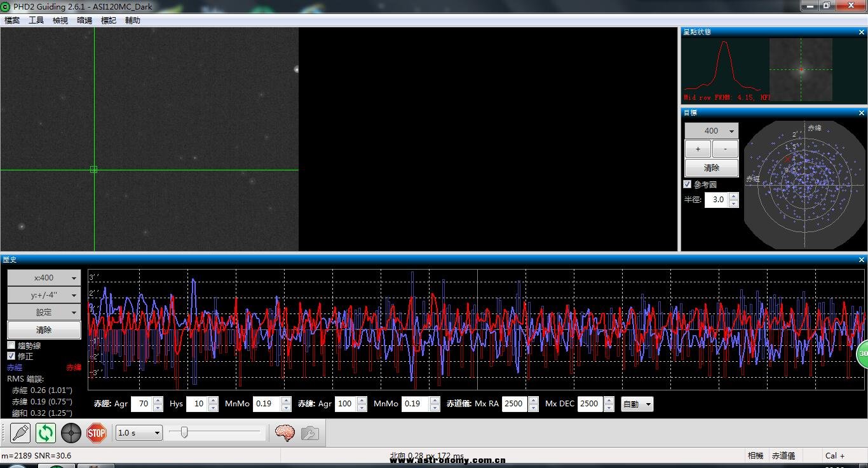Open the 輔助 help menu
This screenshot has width=868, height=468.
(133, 20)
